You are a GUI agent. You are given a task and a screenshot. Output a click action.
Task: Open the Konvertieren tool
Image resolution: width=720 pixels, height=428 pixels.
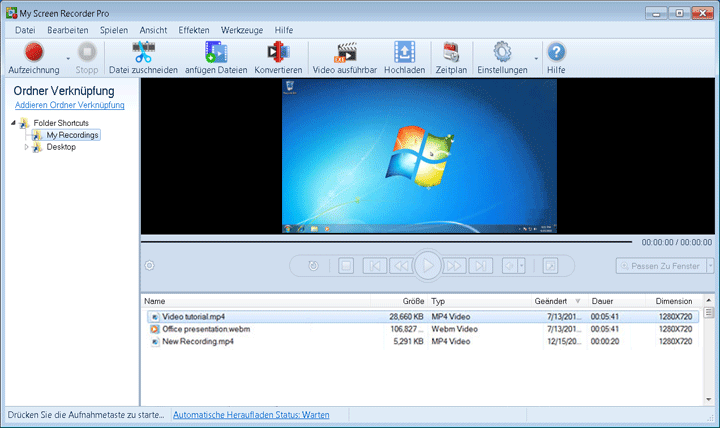pos(278,53)
